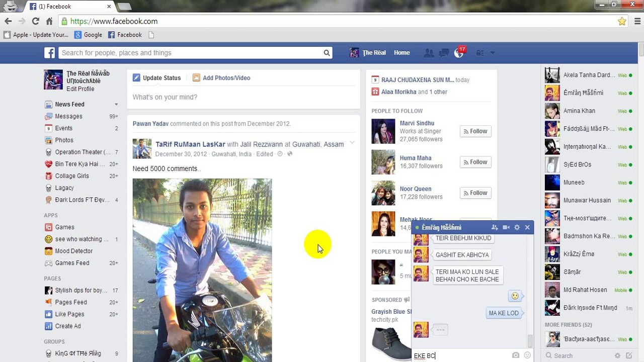Open the notifications globe showing 17
Image resolution: width=644 pixels, height=362 pixels.
pyautogui.click(x=459, y=53)
